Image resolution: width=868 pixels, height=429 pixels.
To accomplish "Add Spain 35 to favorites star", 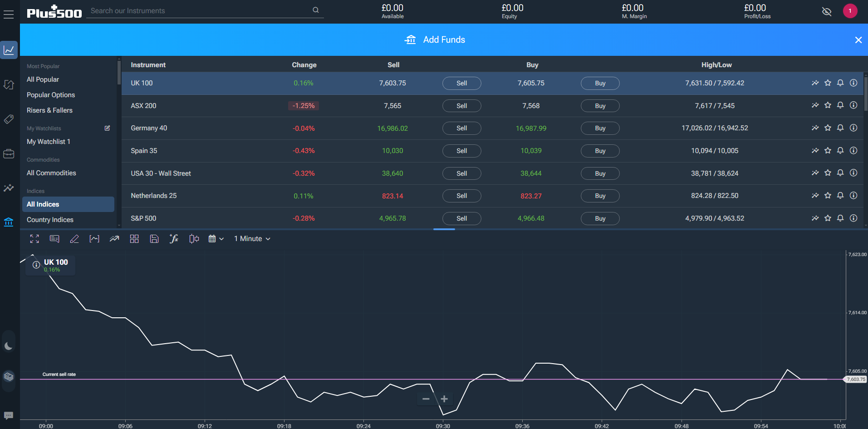I will pyautogui.click(x=828, y=151).
